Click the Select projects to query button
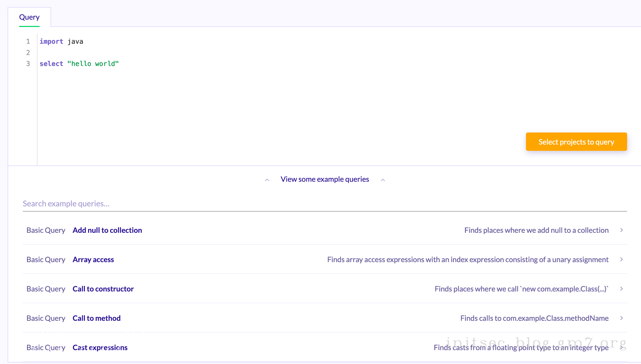Viewport: 641px width, 364px height. (x=576, y=142)
